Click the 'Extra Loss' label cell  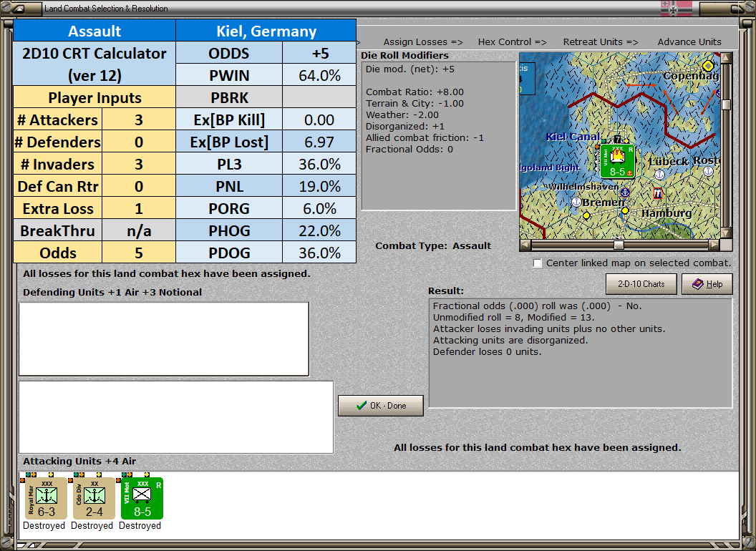[x=58, y=208]
